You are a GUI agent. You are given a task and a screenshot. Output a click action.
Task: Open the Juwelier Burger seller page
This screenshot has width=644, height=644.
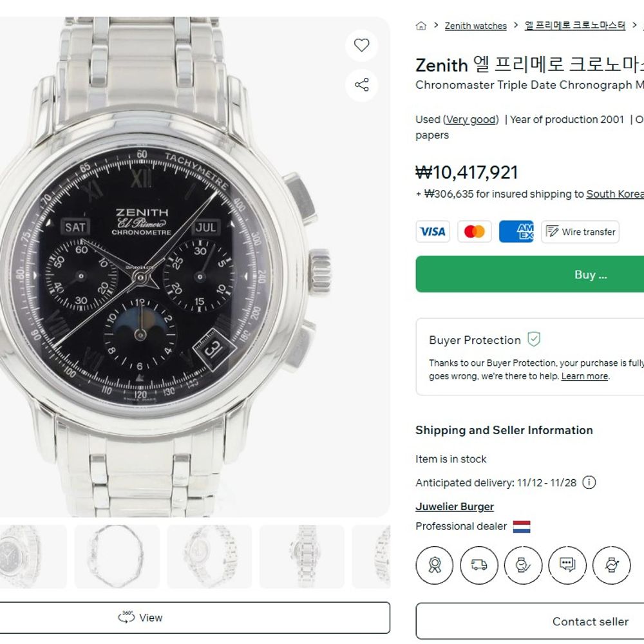pyautogui.click(x=455, y=507)
